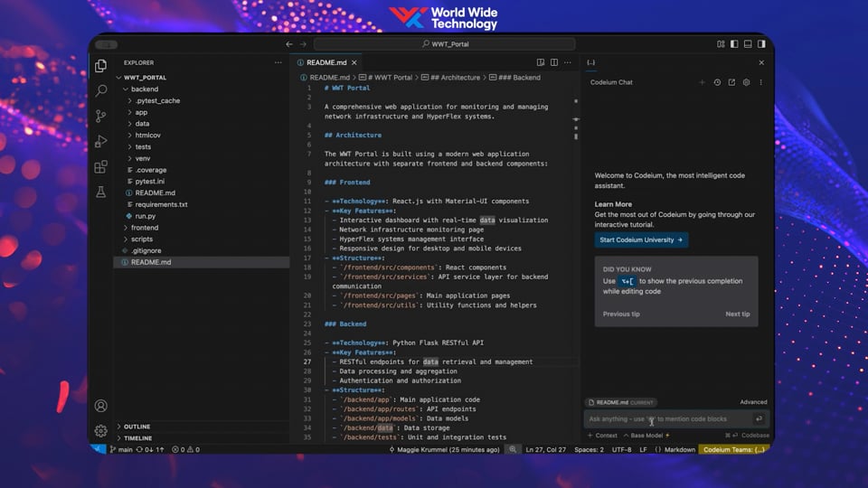
Task: Click the Customize Layout icon
Action: (x=721, y=43)
